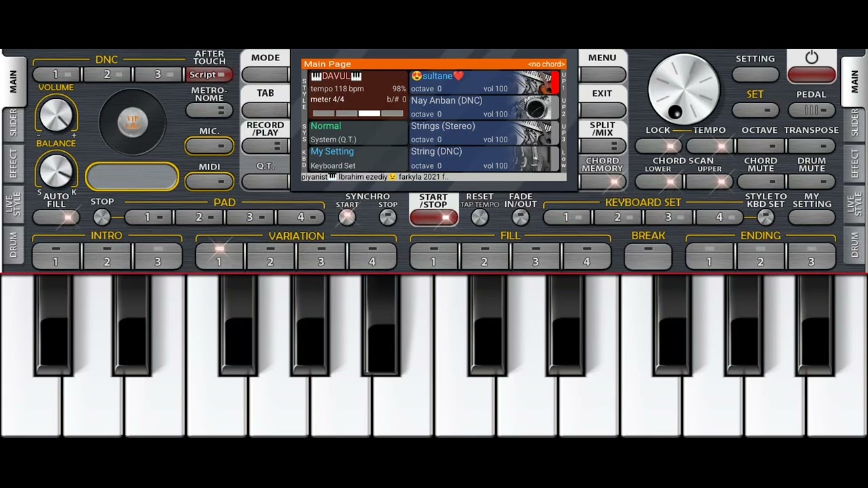This screenshot has height=488, width=868.
Task: Select String (DNC) lower sound
Action: point(484,159)
